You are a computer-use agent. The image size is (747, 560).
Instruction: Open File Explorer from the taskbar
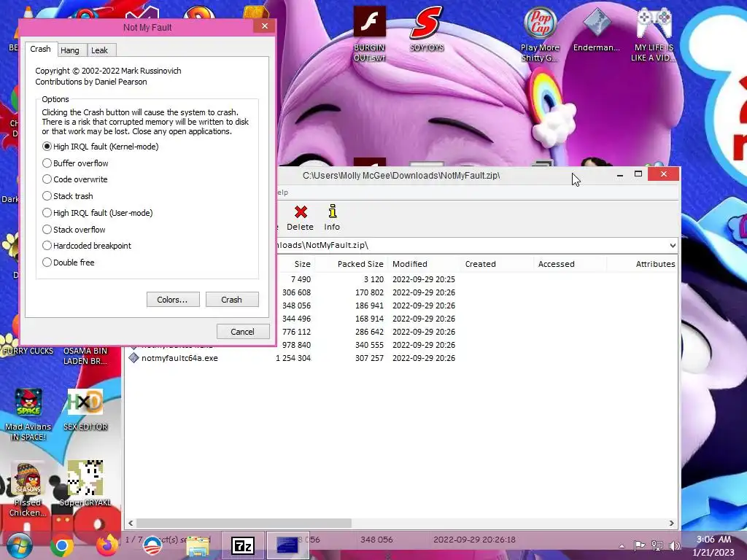pos(198,546)
